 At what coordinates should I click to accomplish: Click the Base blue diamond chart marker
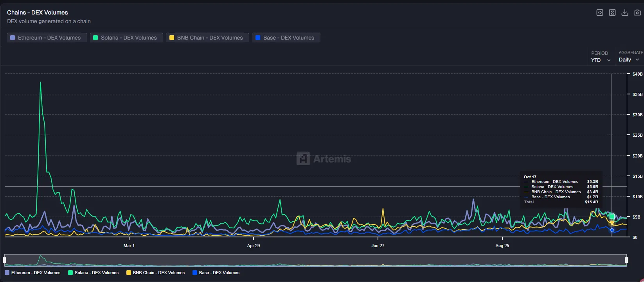pos(612,230)
